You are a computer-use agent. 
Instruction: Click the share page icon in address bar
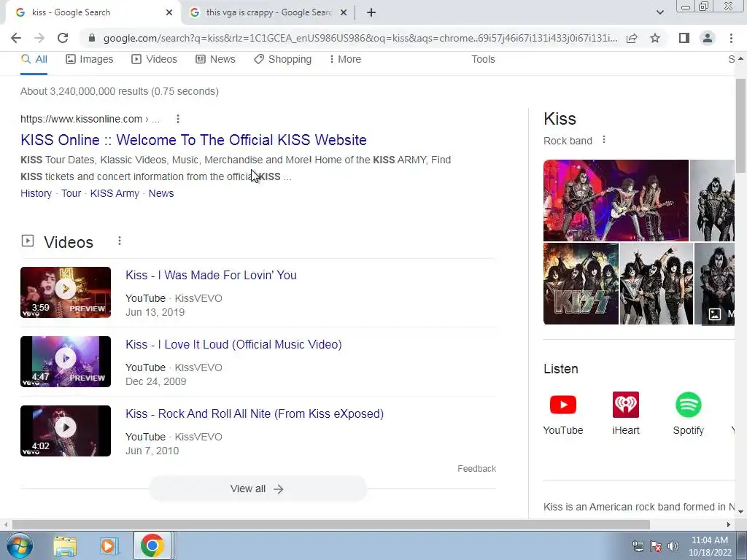(632, 38)
